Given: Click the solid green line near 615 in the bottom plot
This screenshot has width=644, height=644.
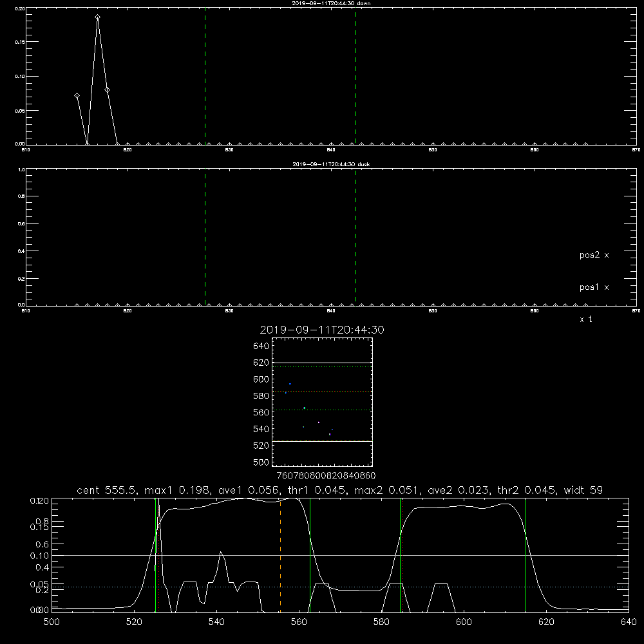Looking at the screenshot, I should 526,556.
